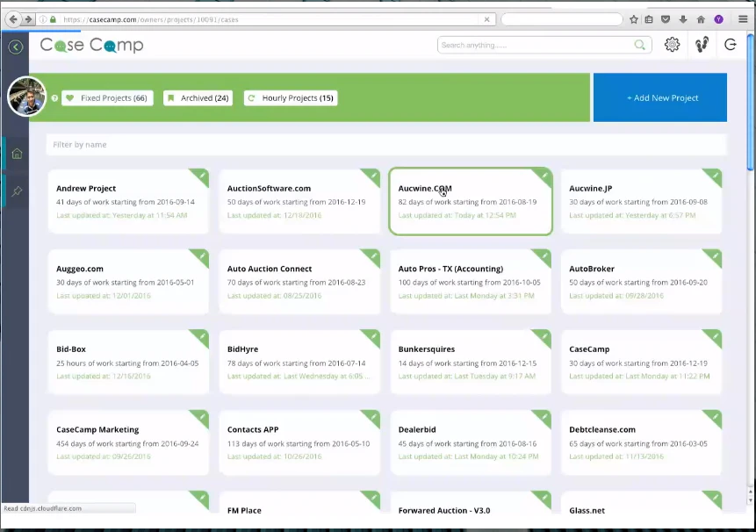Edit Debtcleanse.com via corner pencil icon
Screen dimensions: 756x532
pos(716,417)
